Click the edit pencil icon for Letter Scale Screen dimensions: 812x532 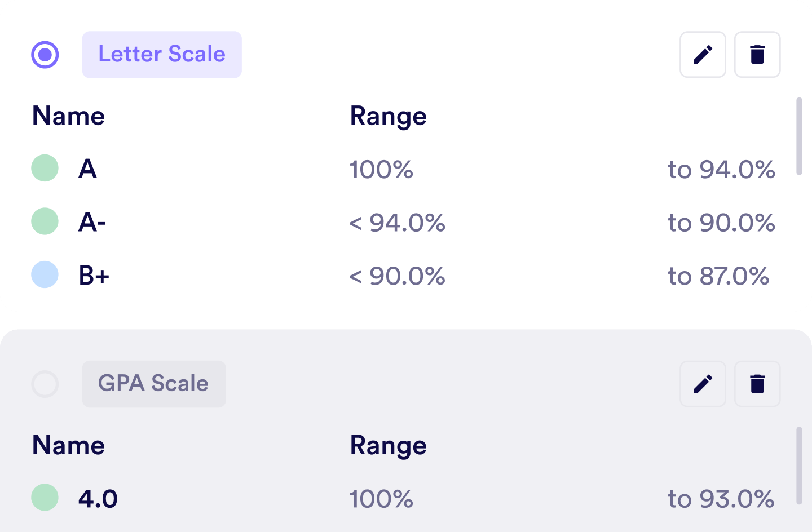tap(703, 55)
